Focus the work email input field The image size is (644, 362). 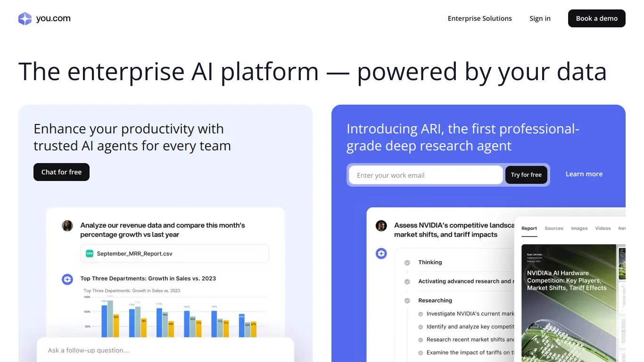[x=426, y=175]
